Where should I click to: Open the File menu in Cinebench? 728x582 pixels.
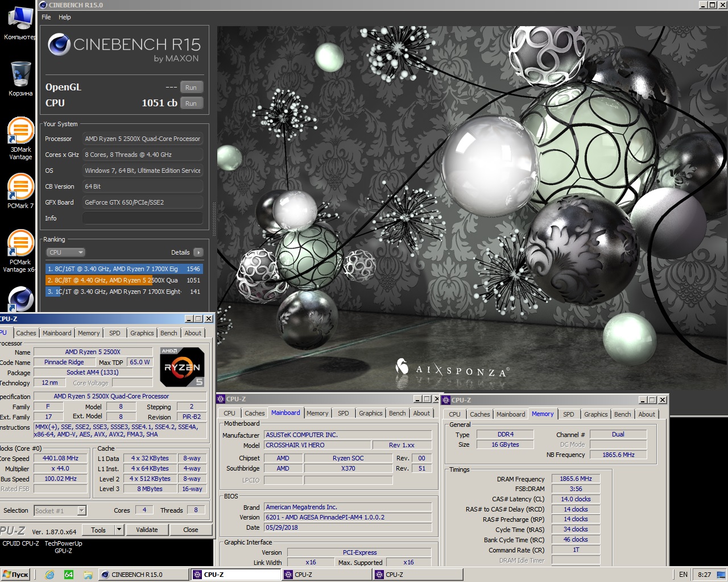[x=46, y=17]
